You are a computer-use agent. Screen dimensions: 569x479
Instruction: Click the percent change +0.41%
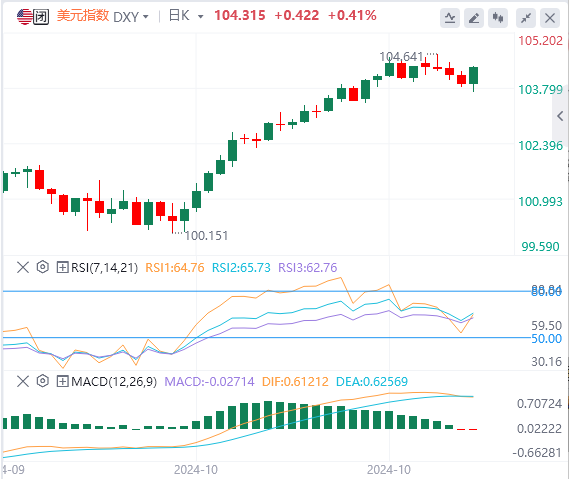pyautogui.click(x=352, y=16)
